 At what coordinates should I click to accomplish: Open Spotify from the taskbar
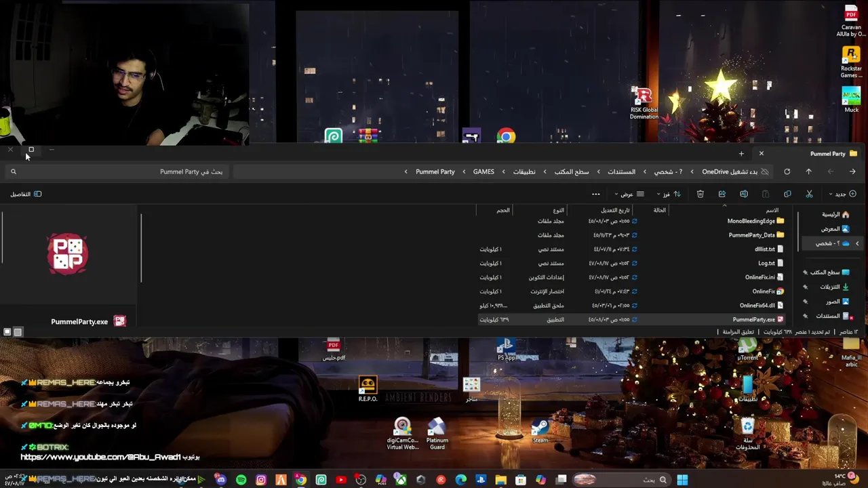click(241, 481)
